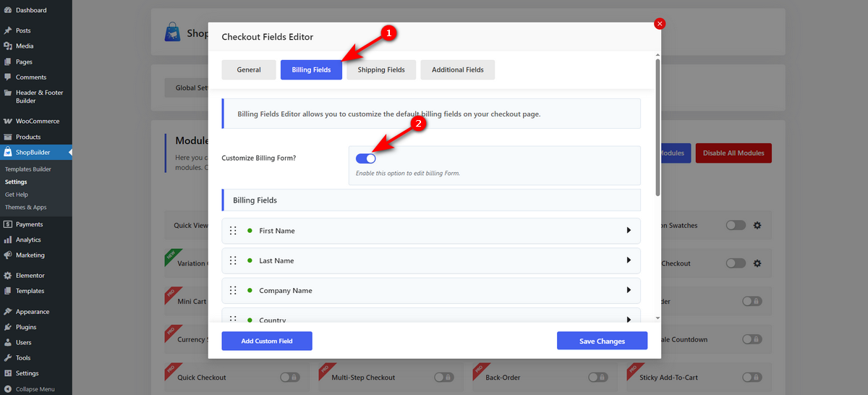Click the Tools wrench icon
The image size is (868, 395).
[7, 357]
